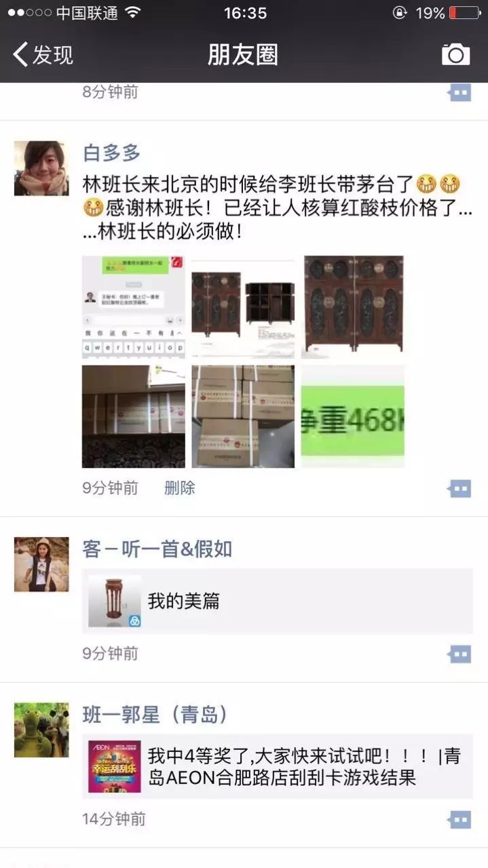Viewport: 488px width, 868px height.
Task: Open avatar of 班一郭星（青岛）
Action: click(41, 730)
